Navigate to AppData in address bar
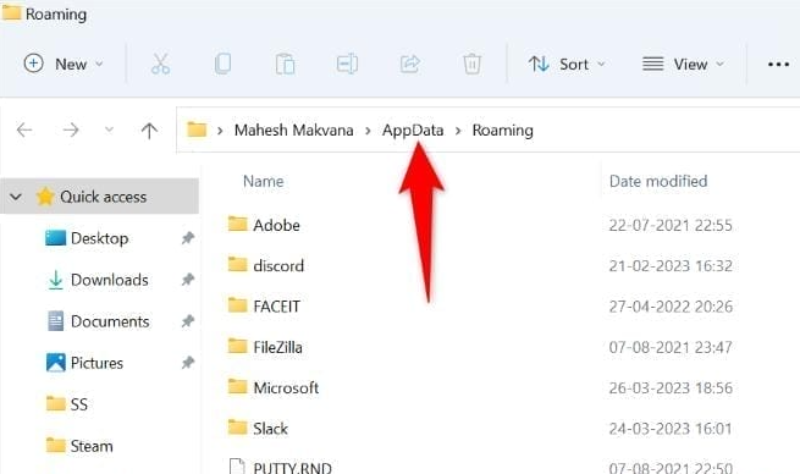The image size is (800, 474). click(413, 130)
